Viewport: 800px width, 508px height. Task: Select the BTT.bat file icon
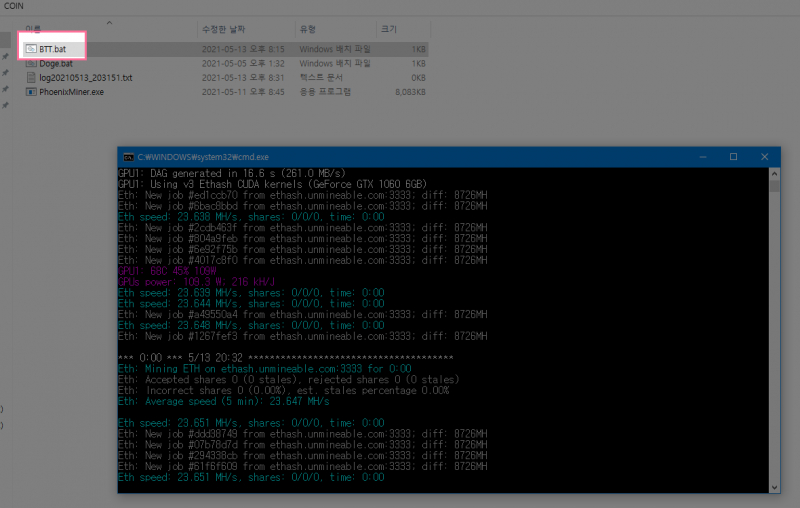tap(31, 47)
